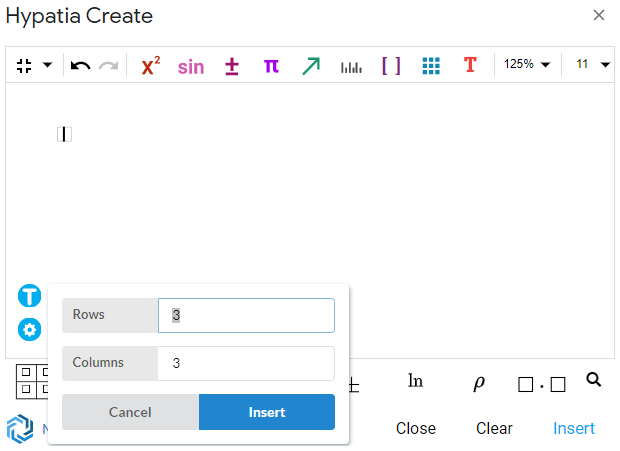The width and height of the screenshot is (620, 451).
Task: Insert the rho ρ symbol
Action: 479,383
